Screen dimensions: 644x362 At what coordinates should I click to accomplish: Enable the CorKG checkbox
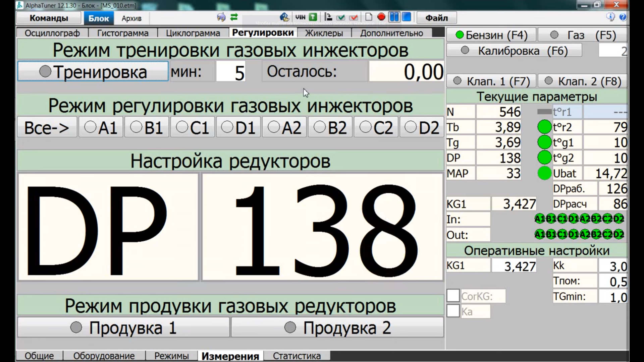(453, 296)
